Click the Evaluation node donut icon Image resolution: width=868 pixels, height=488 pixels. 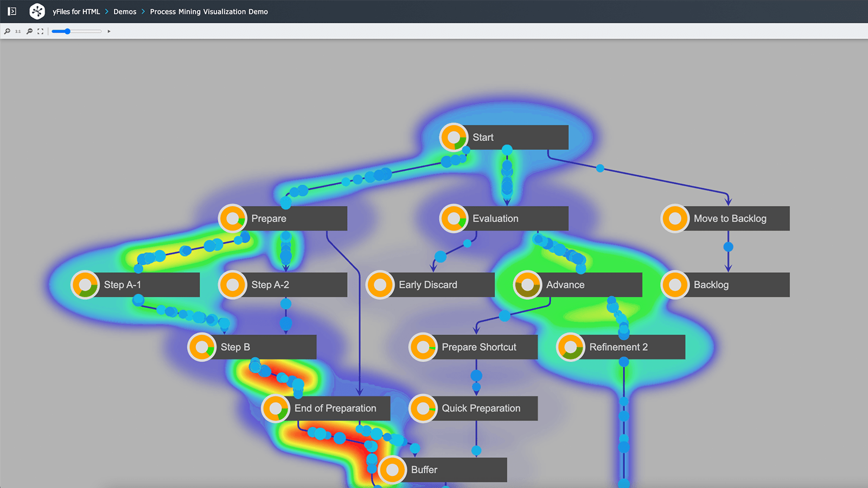[454, 219]
